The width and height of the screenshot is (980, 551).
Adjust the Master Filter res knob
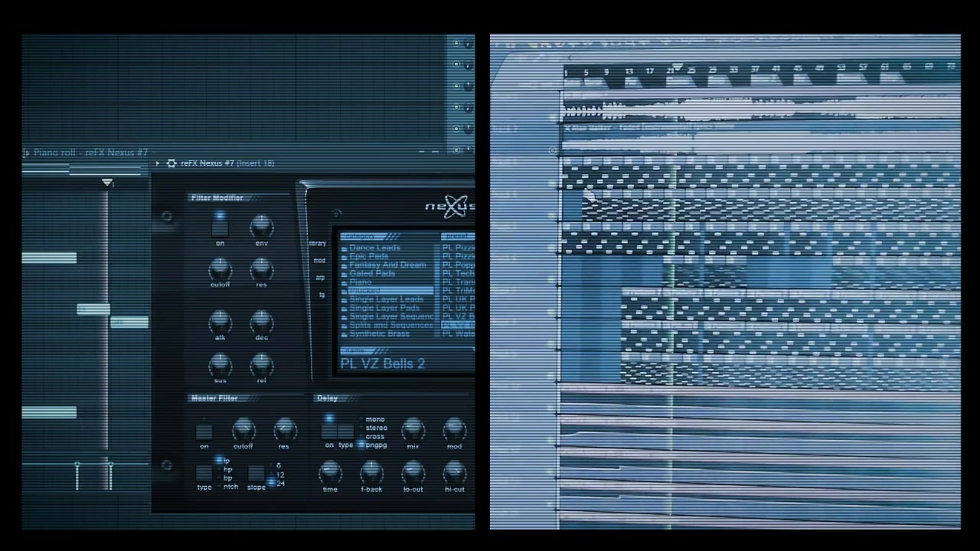(x=284, y=429)
